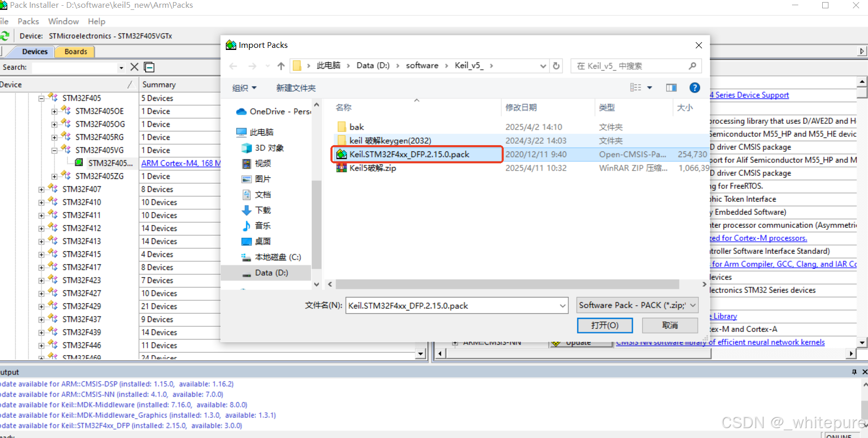Image resolution: width=868 pixels, height=438 pixels.
Task: Close the Import Packs dialog
Action: pos(699,45)
